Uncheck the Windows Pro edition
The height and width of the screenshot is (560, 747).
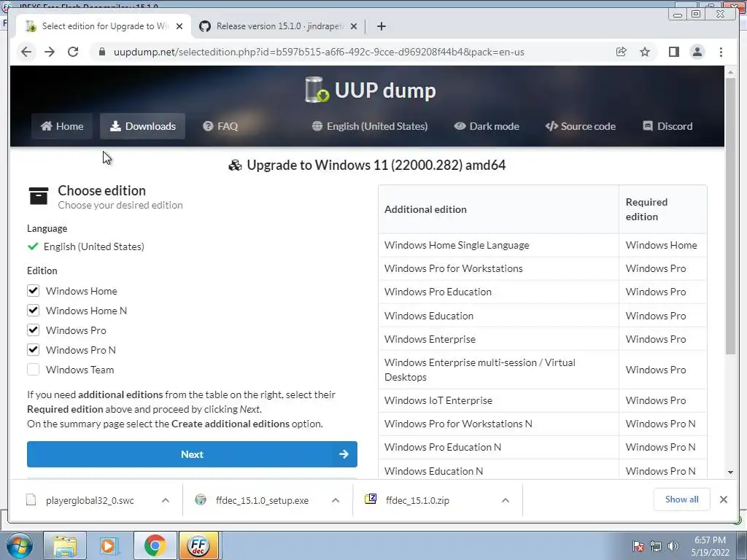click(x=33, y=330)
